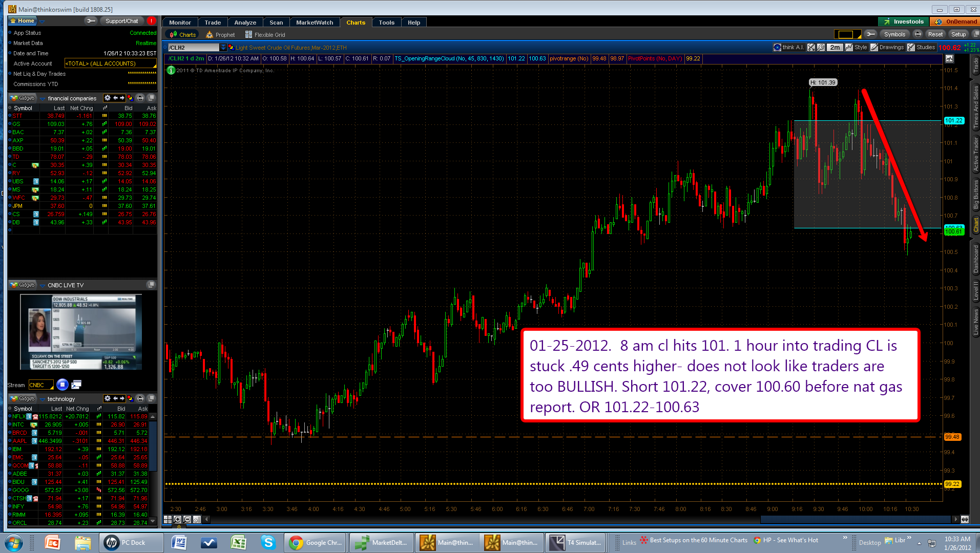Click the chart Setup button
The image size is (980, 553).
coord(958,34)
